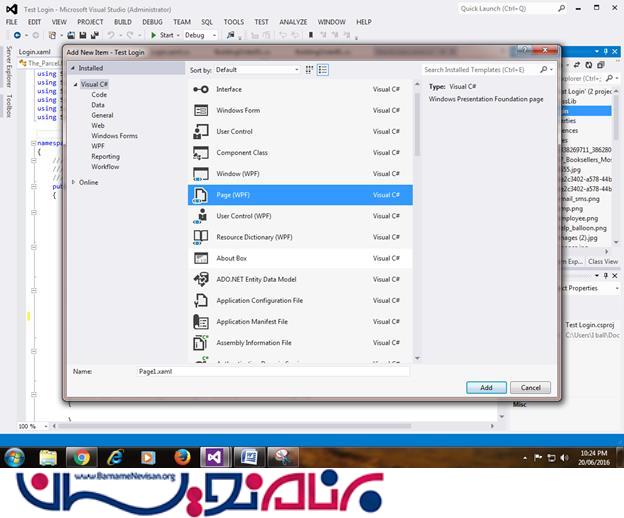Switch to medium icons list view
624x518 pixels.
tap(323, 70)
